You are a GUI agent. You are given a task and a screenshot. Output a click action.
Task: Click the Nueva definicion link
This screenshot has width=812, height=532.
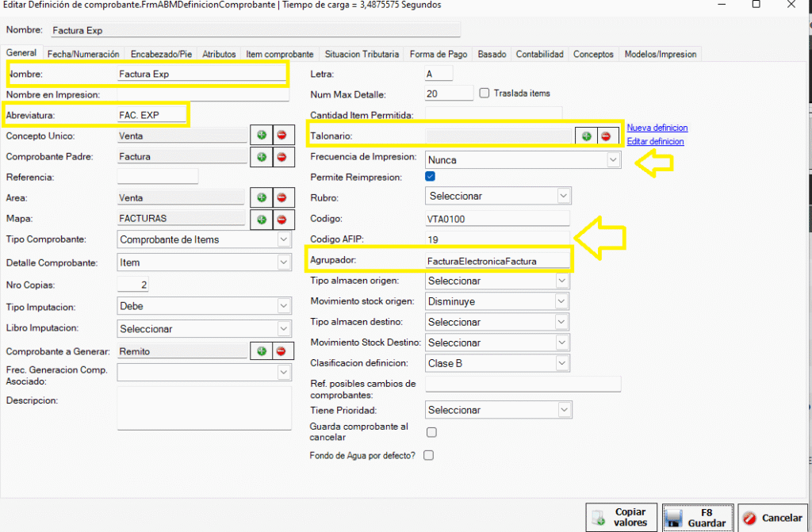coord(657,128)
